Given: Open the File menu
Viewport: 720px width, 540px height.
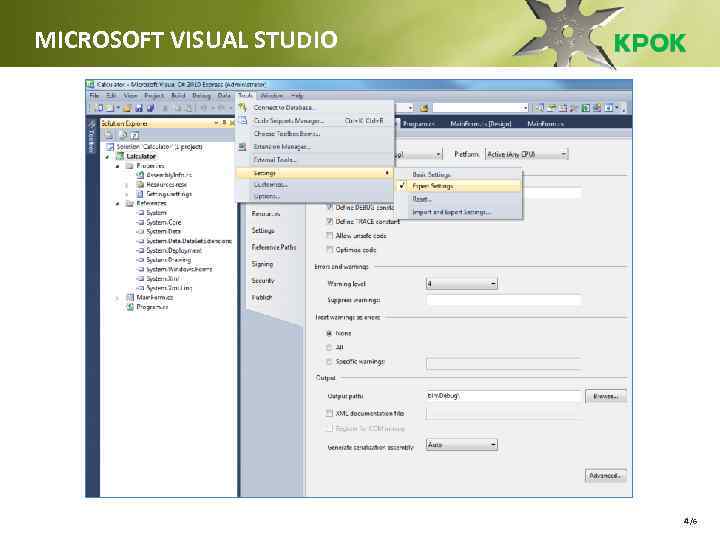Looking at the screenshot, I should [94, 96].
